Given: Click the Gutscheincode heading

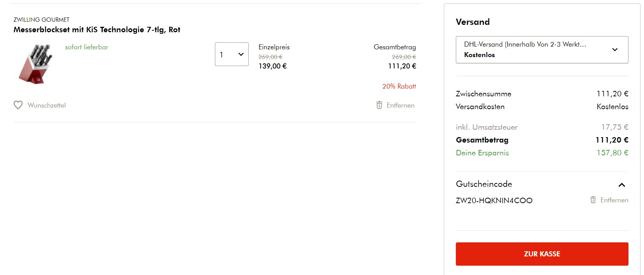Looking at the screenshot, I should 484,184.
